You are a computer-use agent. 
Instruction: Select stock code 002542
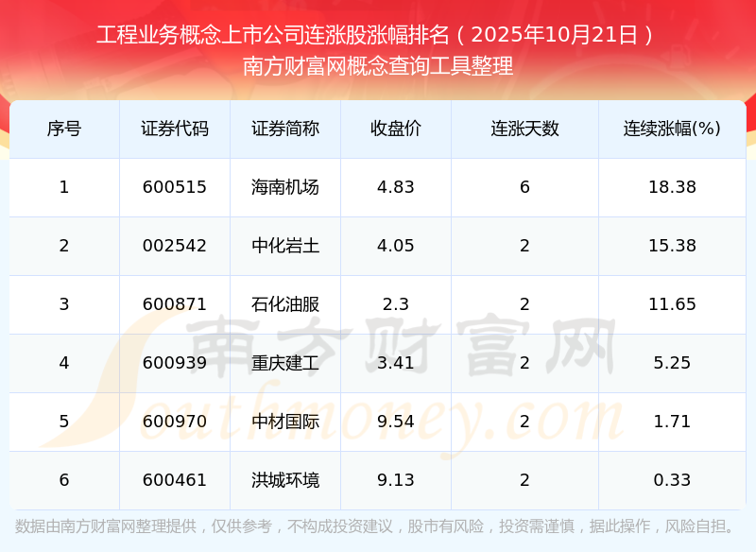pos(175,246)
